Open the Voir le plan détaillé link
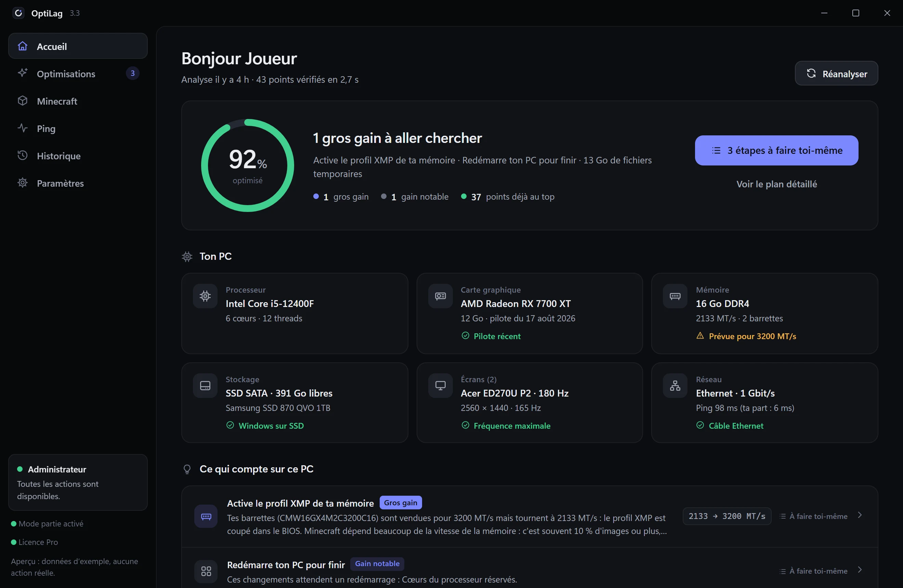This screenshot has width=903, height=588. coord(776,184)
